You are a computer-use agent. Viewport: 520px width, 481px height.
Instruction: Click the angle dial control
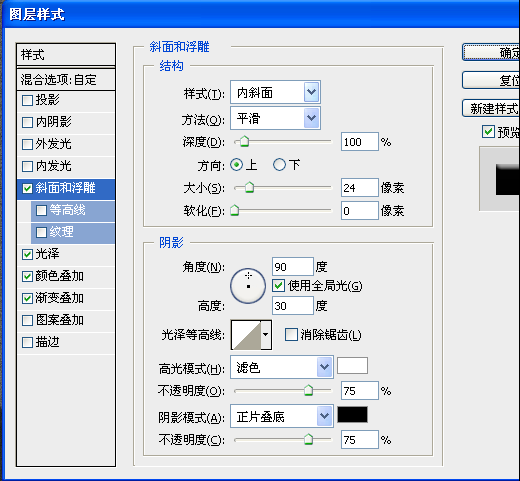pos(248,286)
